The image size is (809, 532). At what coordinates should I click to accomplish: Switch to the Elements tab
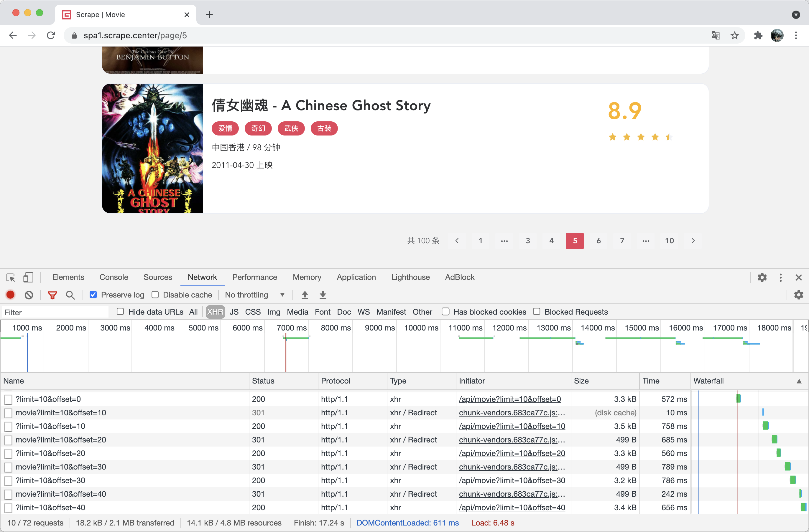click(x=68, y=277)
